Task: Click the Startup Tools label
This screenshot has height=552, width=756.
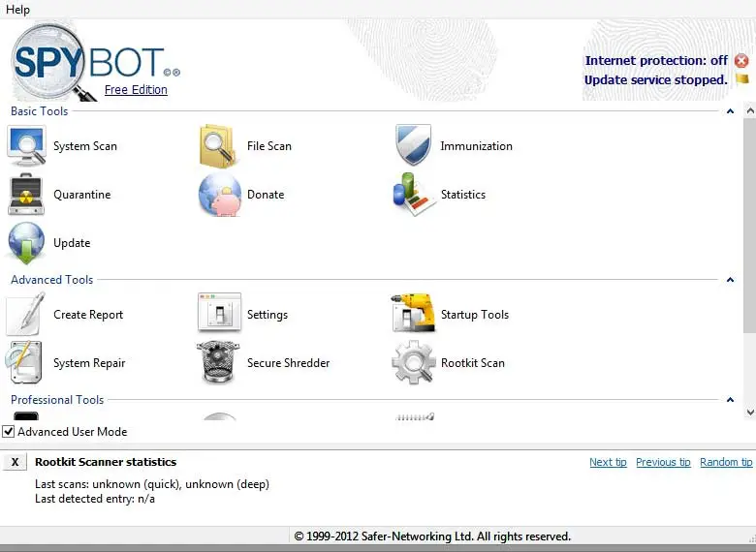Action: pyautogui.click(x=475, y=315)
